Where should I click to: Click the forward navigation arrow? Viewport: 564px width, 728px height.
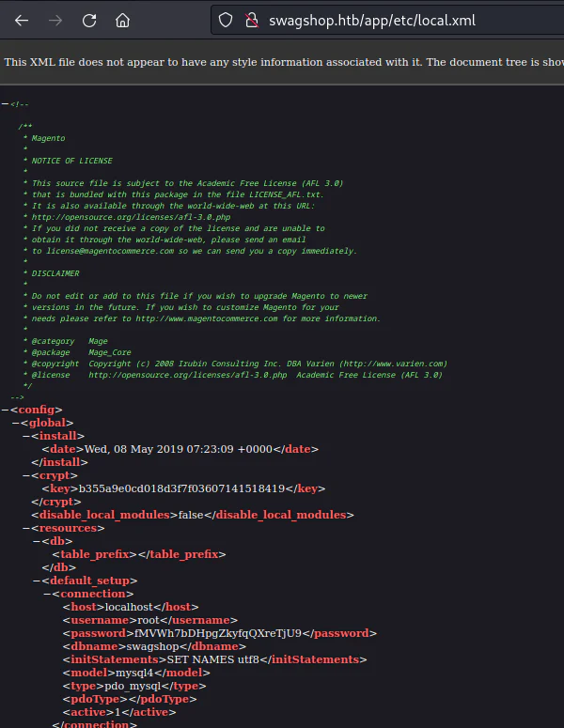(55, 21)
